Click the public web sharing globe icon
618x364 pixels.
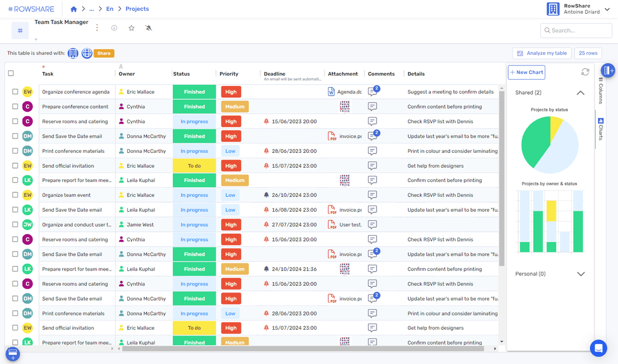[x=86, y=53]
